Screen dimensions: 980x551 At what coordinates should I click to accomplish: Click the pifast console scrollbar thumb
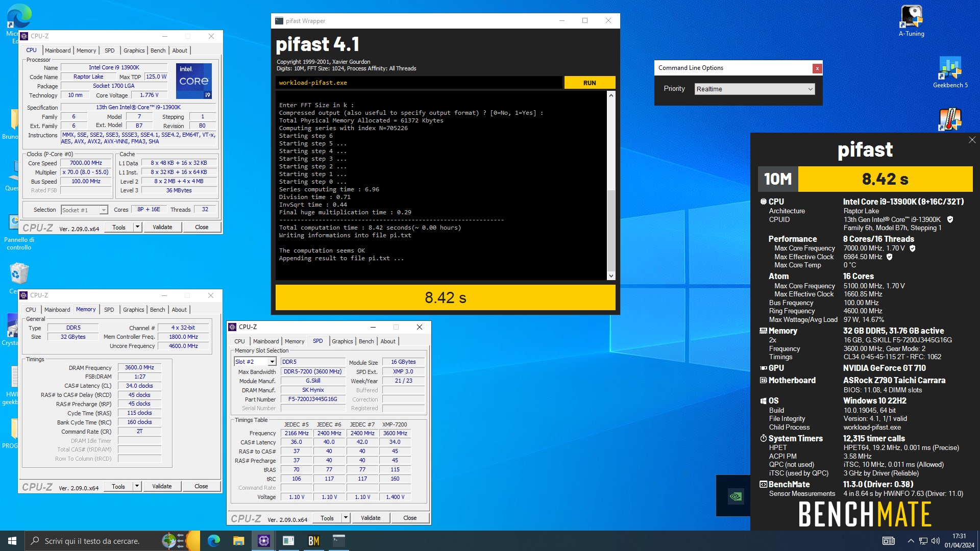(611, 231)
